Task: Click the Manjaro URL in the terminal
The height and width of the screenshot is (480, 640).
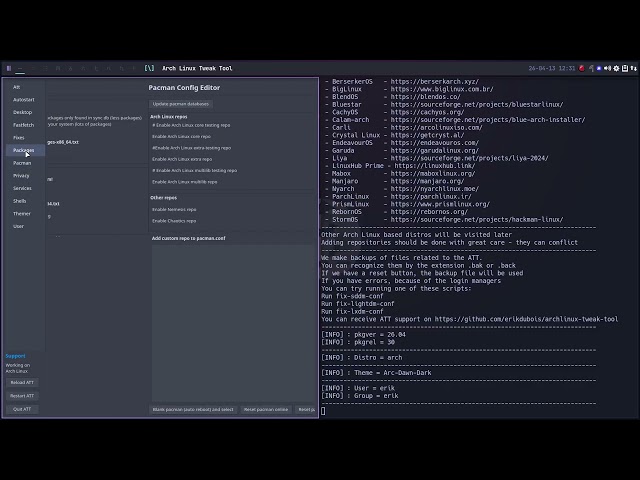Action: [427, 181]
